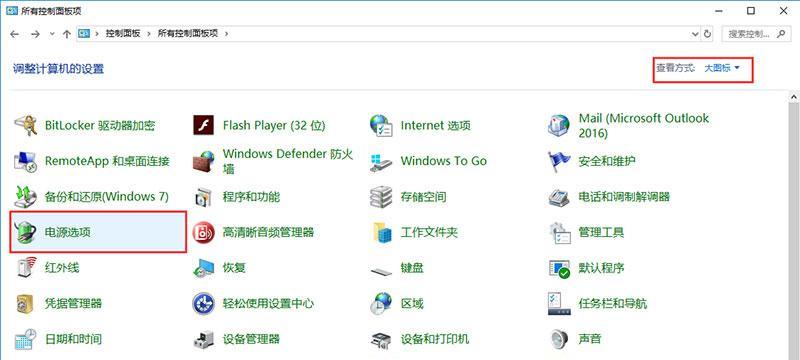Viewport: 800px width, 360px height.
Task: Open the 程序和功能 icon
Action: click(204, 197)
